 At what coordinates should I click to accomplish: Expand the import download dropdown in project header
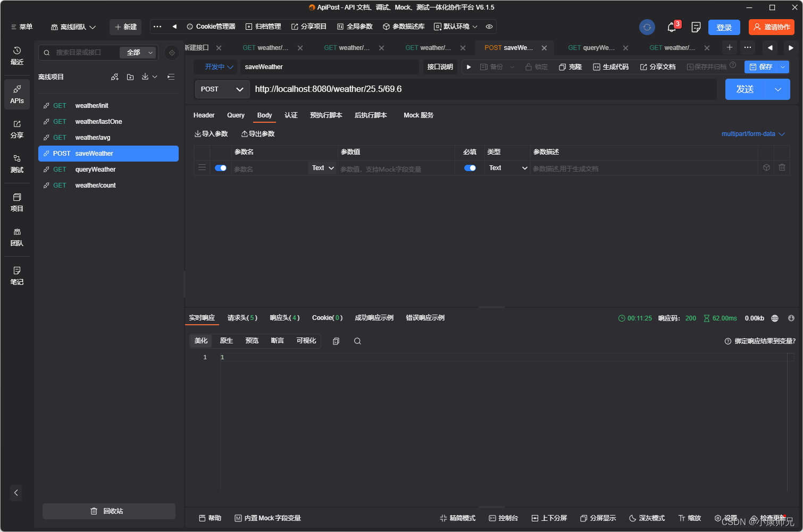149,77
